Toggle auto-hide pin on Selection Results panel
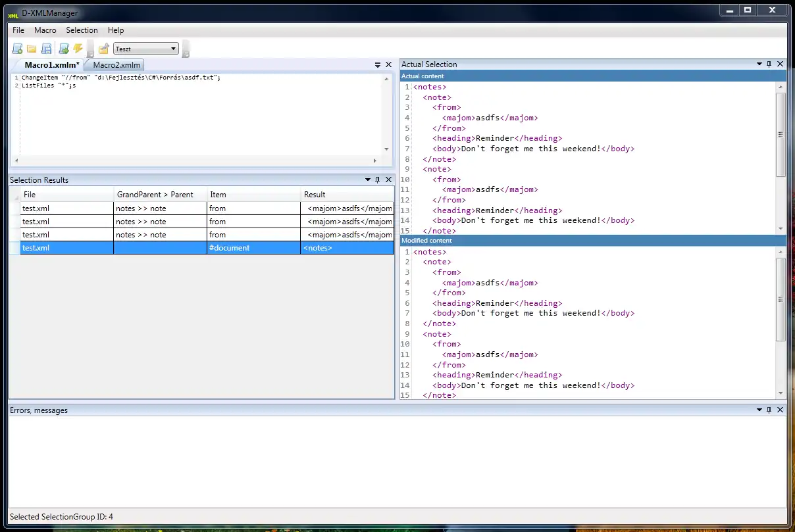Image resolution: width=795 pixels, height=532 pixels. click(377, 180)
